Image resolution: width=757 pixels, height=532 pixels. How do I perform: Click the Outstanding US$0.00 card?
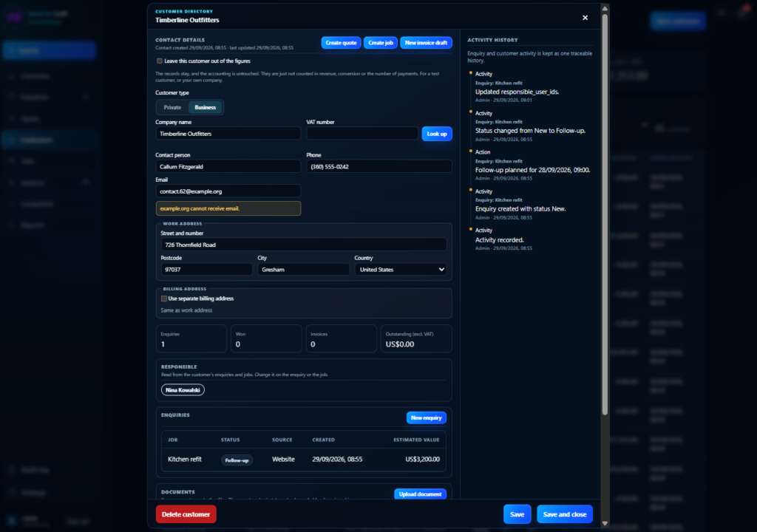pos(416,338)
